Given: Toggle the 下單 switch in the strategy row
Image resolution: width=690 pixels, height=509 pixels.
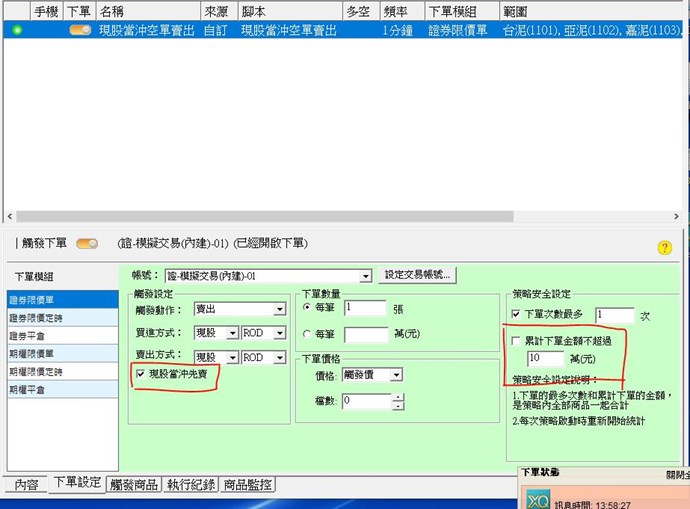Looking at the screenshot, I should tap(80, 31).
